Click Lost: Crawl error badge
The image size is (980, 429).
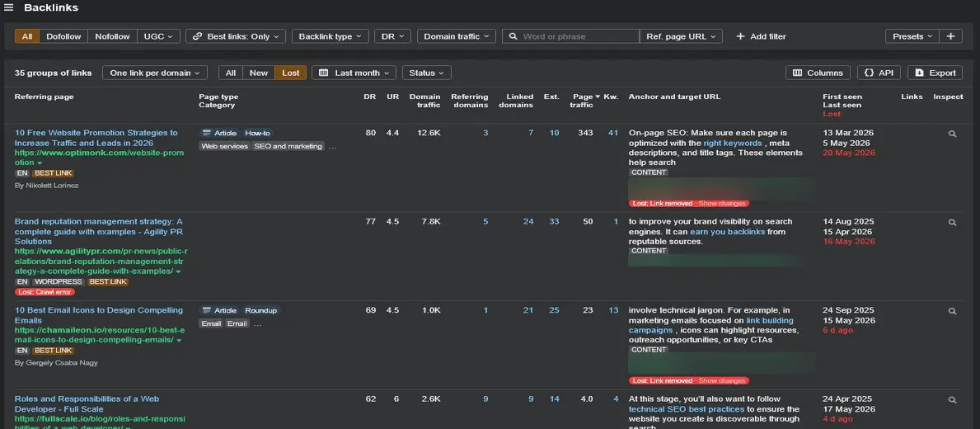click(45, 292)
